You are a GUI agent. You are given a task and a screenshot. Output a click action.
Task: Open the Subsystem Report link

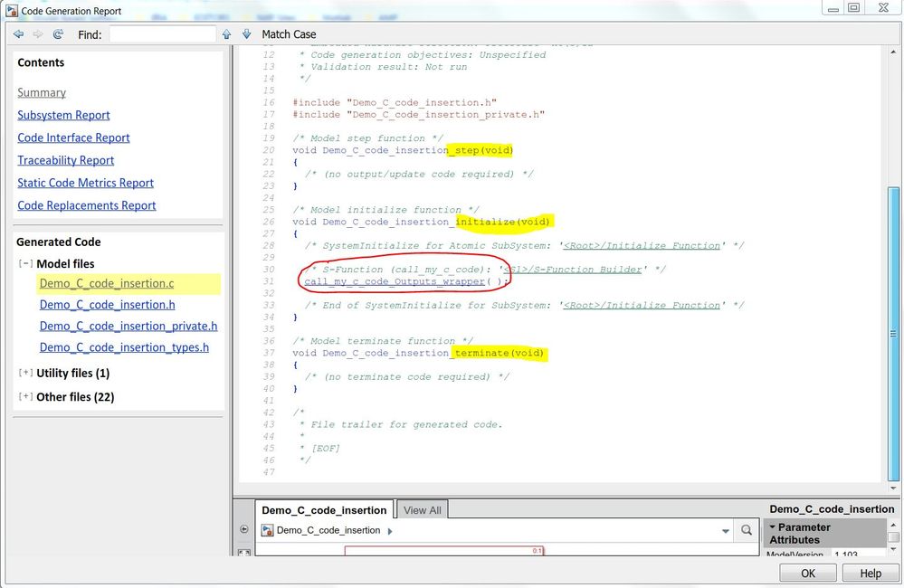pos(63,115)
